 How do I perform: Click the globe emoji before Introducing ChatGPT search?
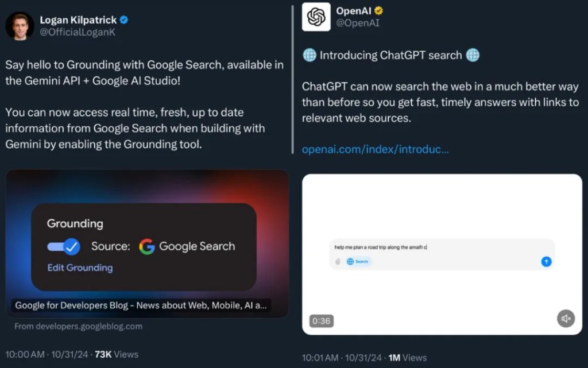click(309, 55)
